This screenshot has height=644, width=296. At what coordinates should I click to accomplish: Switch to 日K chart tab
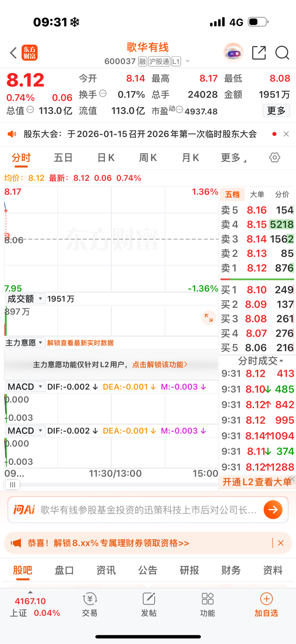point(106,157)
